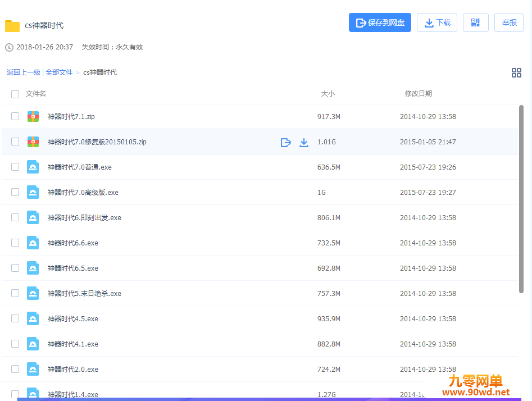Sort by 修改日期 column header
The image size is (532, 401).
click(419, 94)
